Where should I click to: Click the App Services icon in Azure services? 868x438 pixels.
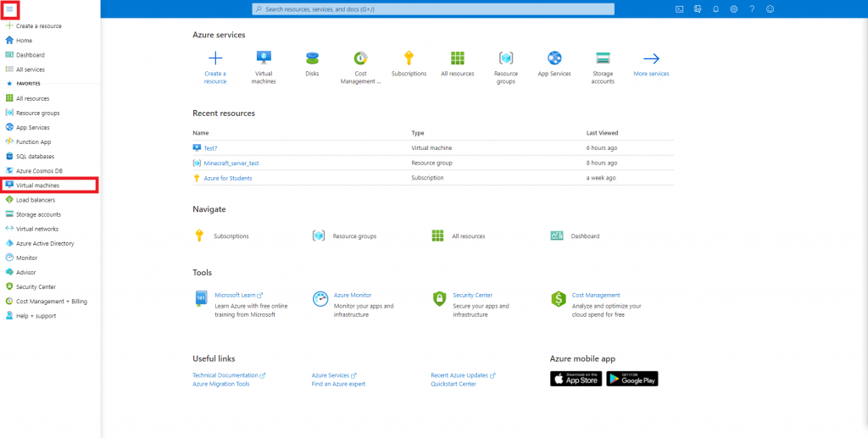click(554, 58)
